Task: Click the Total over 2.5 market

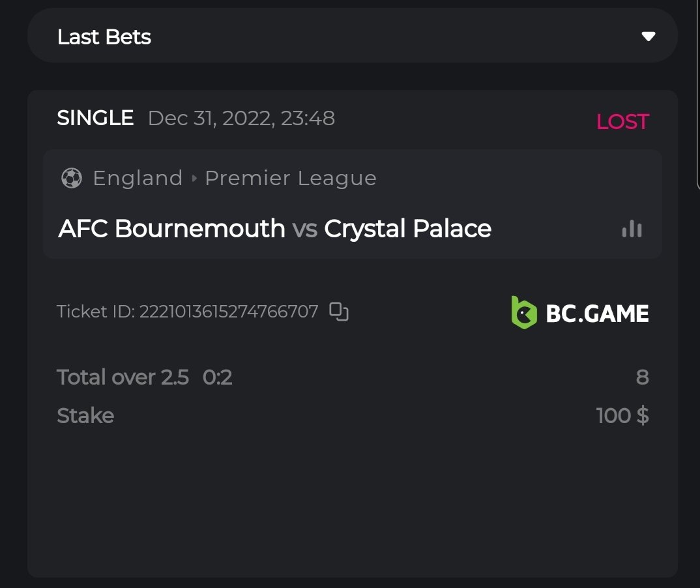Action: point(123,377)
